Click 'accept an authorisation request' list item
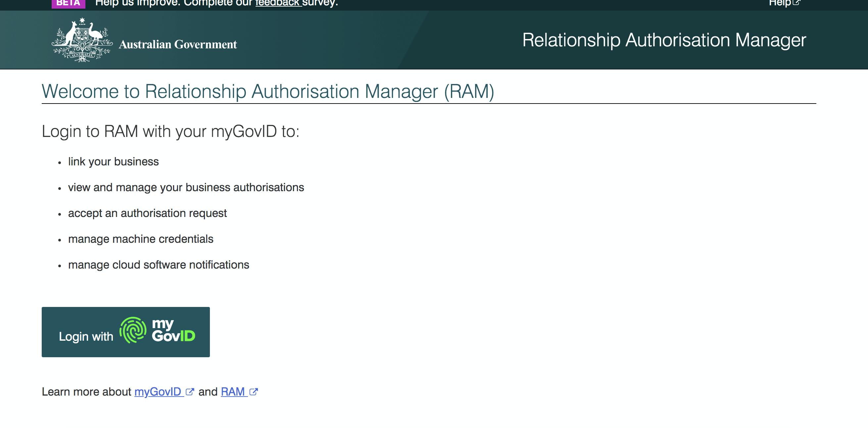Screen dimensions: 868x428 tap(147, 213)
